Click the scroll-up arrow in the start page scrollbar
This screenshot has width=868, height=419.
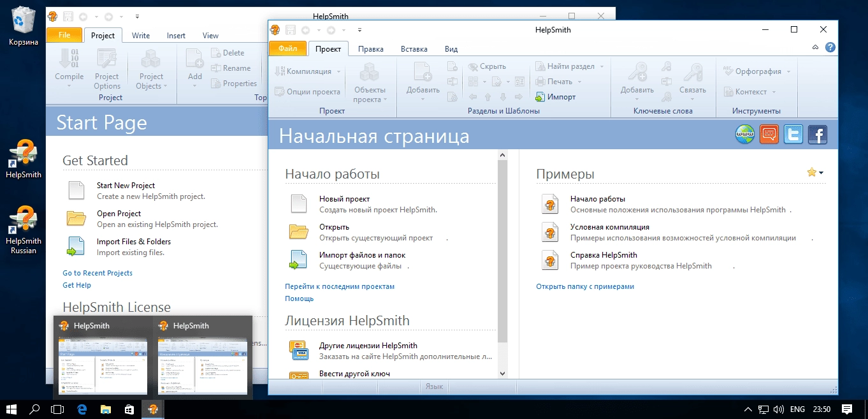pyautogui.click(x=502, y=155)
